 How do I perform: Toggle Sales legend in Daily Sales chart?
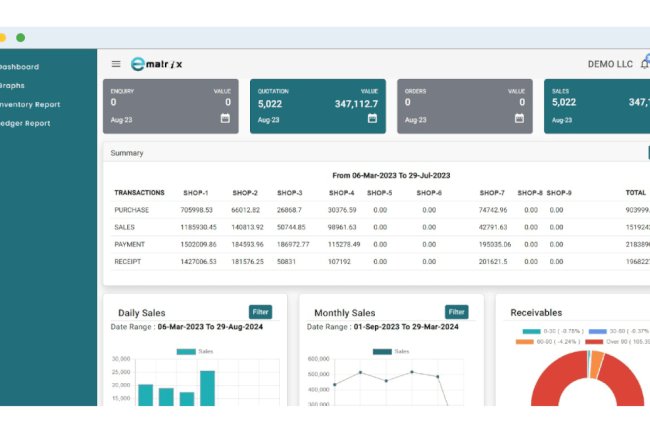coord(194,351)
